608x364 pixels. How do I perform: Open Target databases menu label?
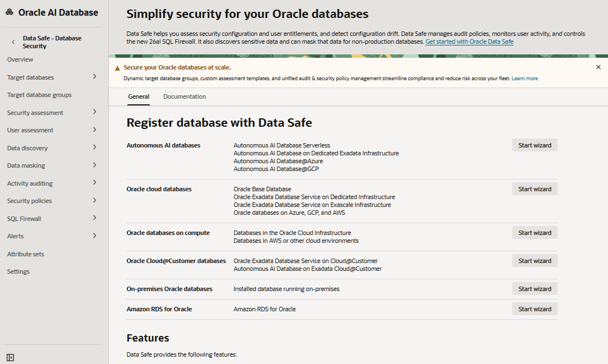[x=31, y=77]
